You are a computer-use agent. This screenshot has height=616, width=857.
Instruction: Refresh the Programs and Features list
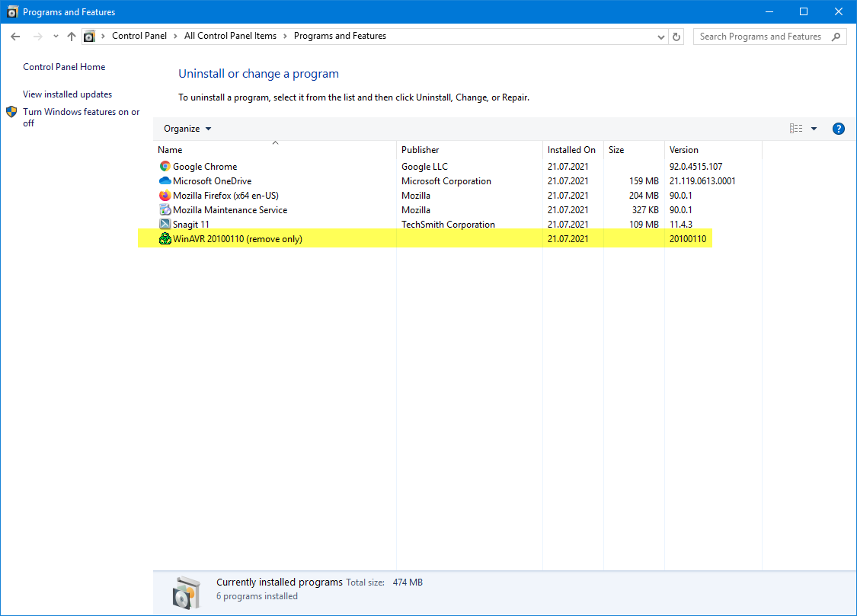click(676, 37)
